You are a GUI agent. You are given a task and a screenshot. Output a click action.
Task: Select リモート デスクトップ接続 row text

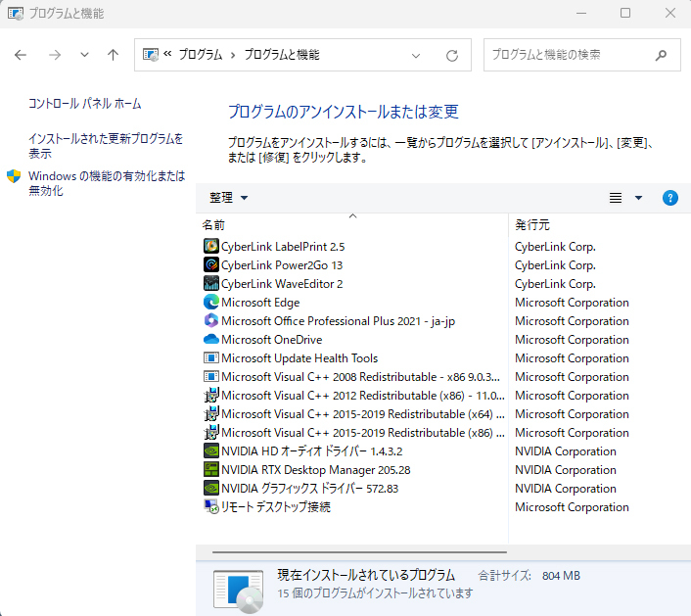click(276, 507)
